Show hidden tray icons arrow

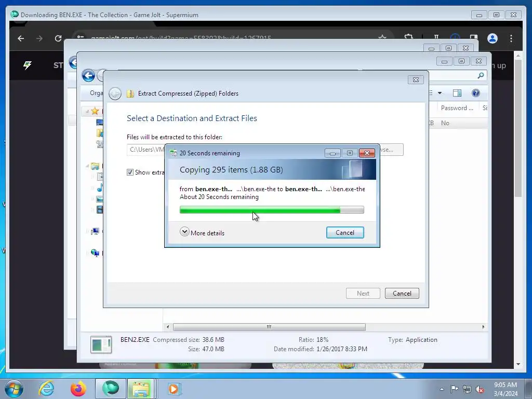(442, 389)
